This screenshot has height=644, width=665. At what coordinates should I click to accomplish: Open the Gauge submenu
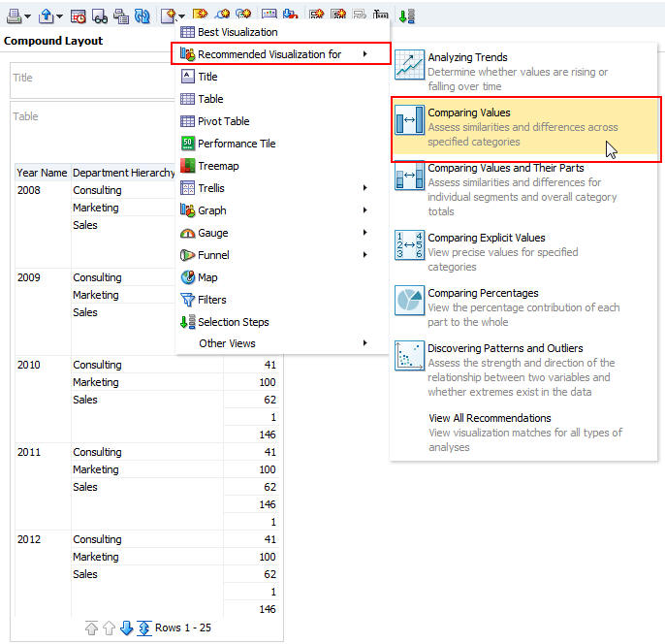[x=281, y=233]
